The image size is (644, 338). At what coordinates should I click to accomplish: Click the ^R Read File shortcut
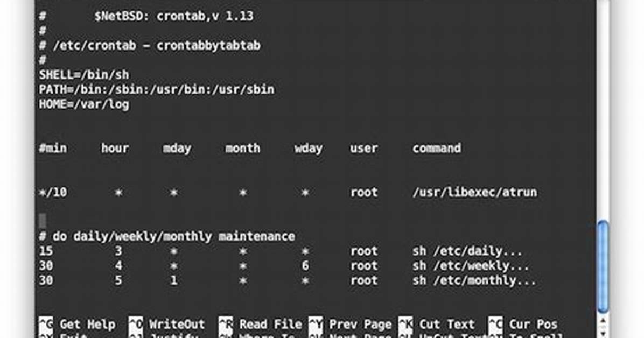[260, 325]
